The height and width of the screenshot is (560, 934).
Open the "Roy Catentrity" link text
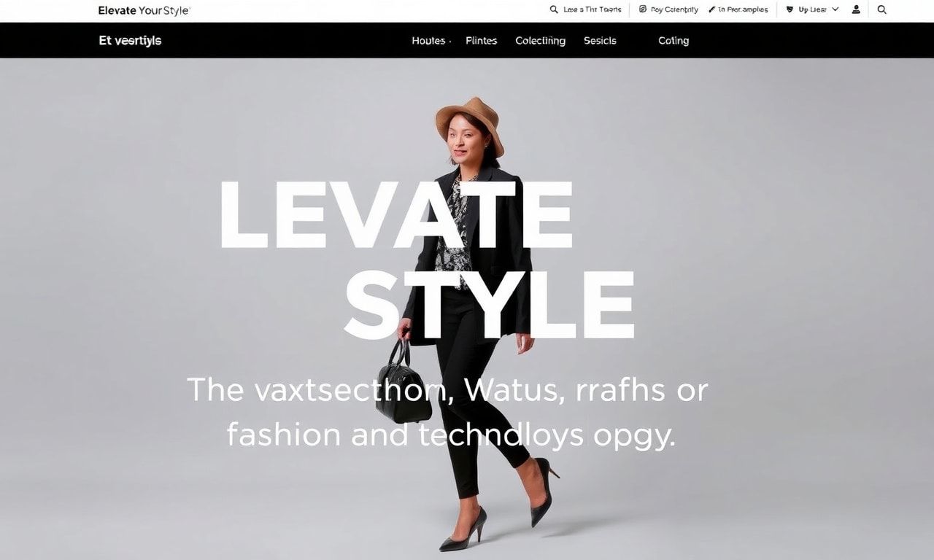[674, 9]
